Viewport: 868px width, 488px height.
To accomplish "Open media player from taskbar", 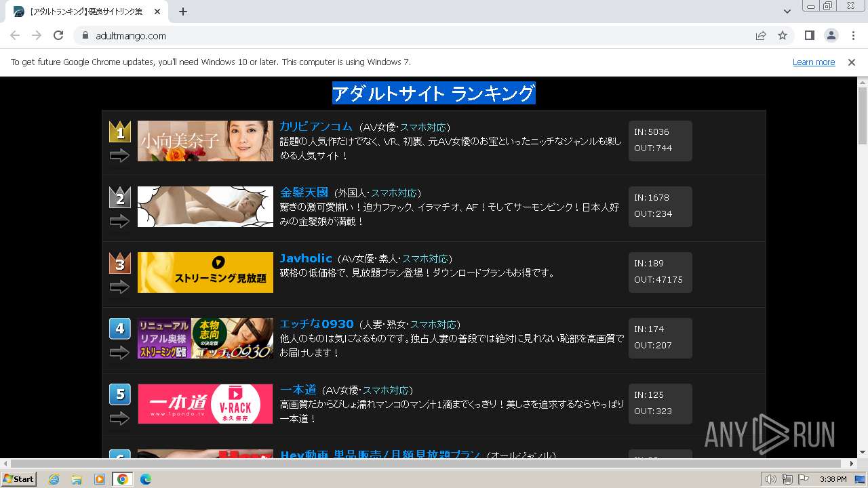I will pos(99,479).
